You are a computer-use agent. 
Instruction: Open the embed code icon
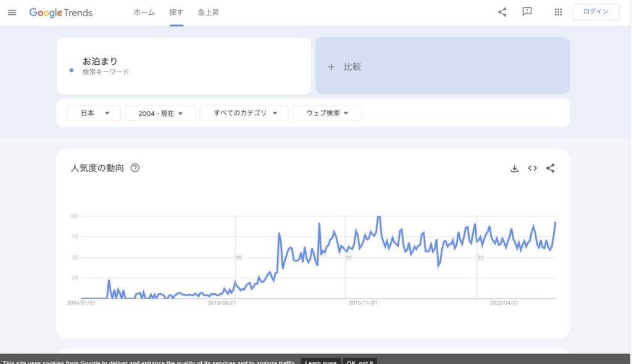pyautogui.click(x=533, y=168)
